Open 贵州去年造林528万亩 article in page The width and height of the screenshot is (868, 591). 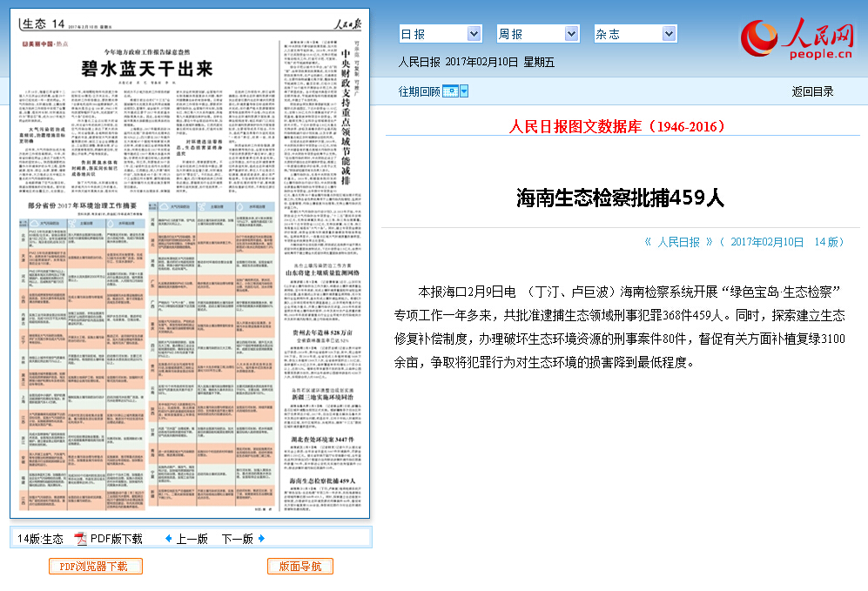[322, 332]
